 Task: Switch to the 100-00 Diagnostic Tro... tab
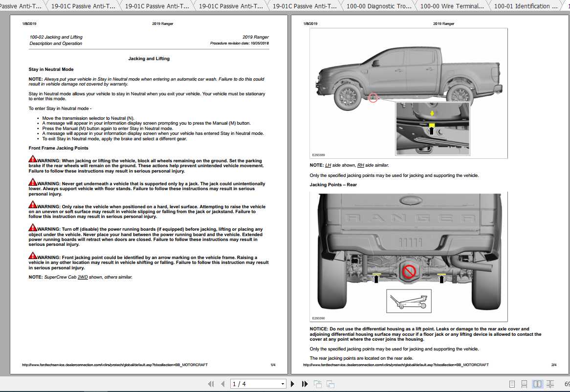click(x=378, y=6)
